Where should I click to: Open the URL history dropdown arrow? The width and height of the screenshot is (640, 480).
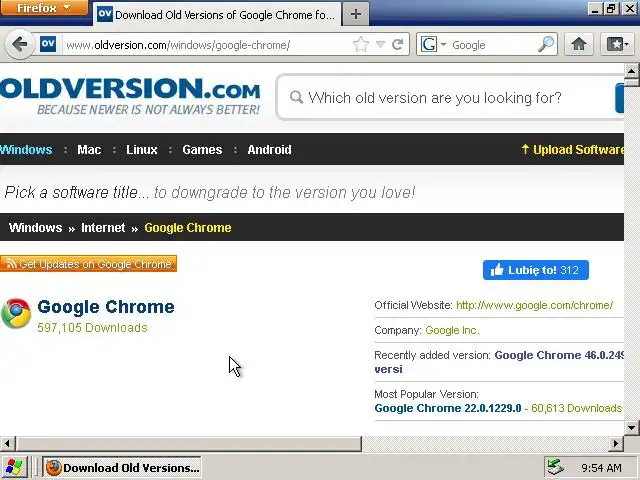click(380, 44)
